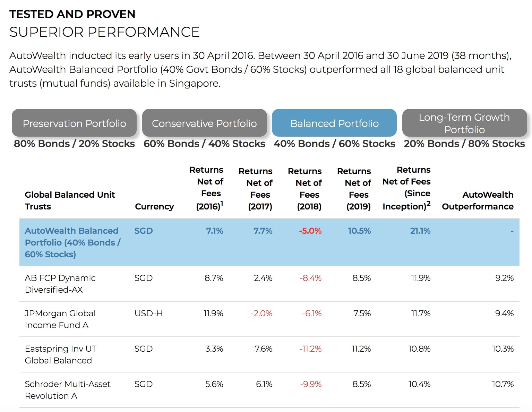Click the 10.7% outperformance value for Schroder

coord(503,384)
